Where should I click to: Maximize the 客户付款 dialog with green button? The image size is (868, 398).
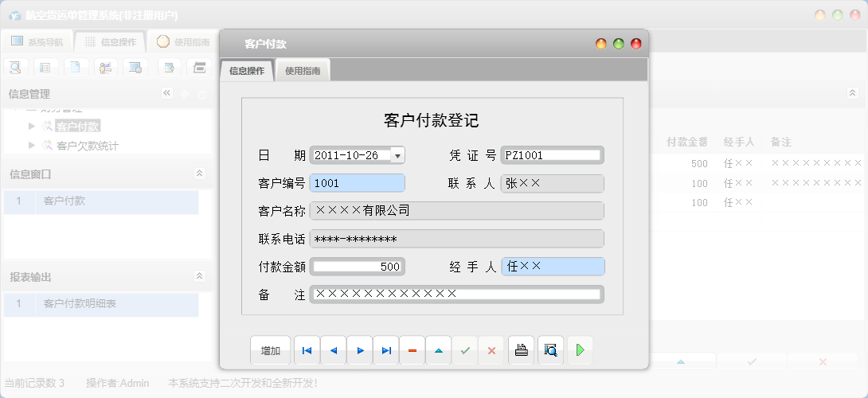point(618,44)
